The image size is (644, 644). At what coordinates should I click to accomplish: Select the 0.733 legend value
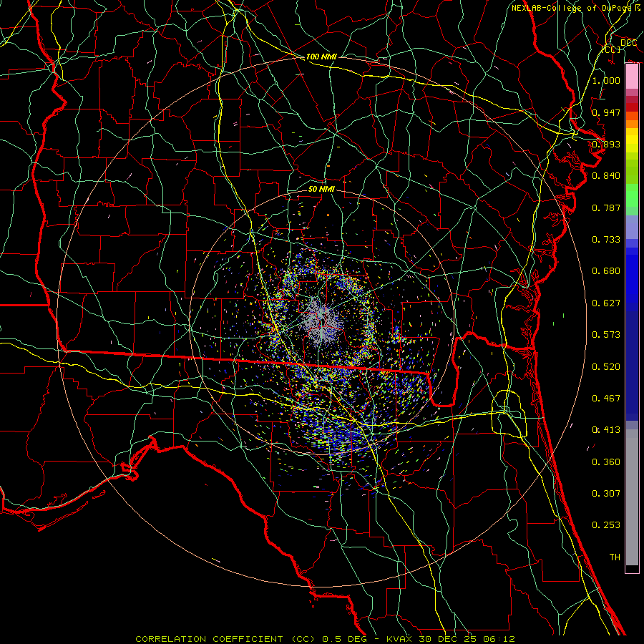606,240
